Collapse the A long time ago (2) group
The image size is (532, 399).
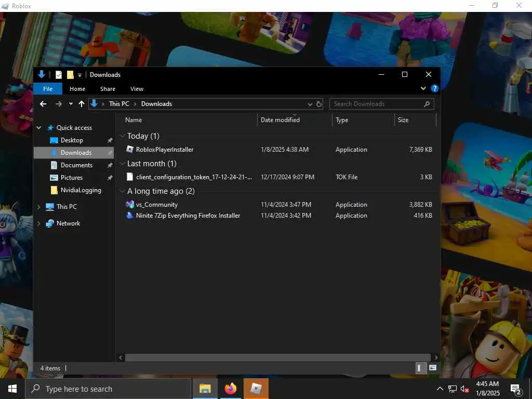click(x=122, y=191)
